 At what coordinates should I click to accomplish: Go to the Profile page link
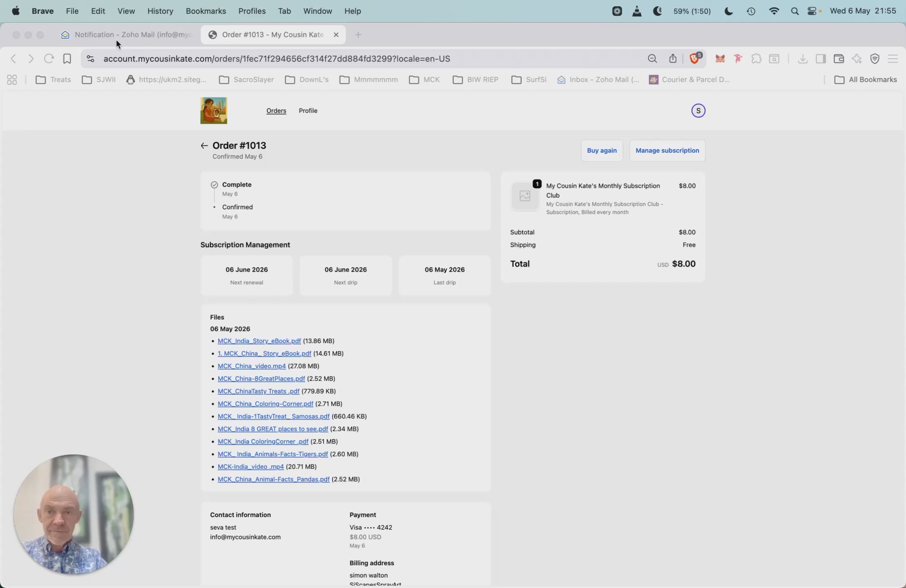[x=308, y=111]
